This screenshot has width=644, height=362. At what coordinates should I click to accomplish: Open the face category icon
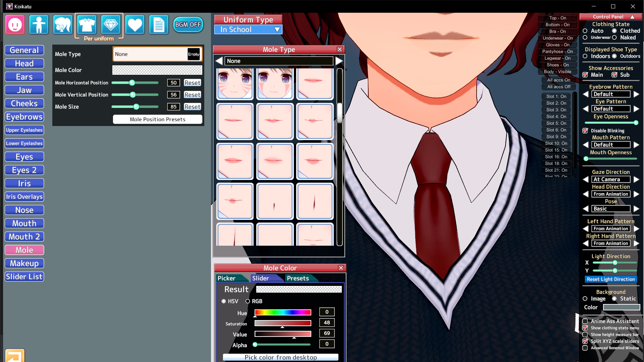coord(15,24)
